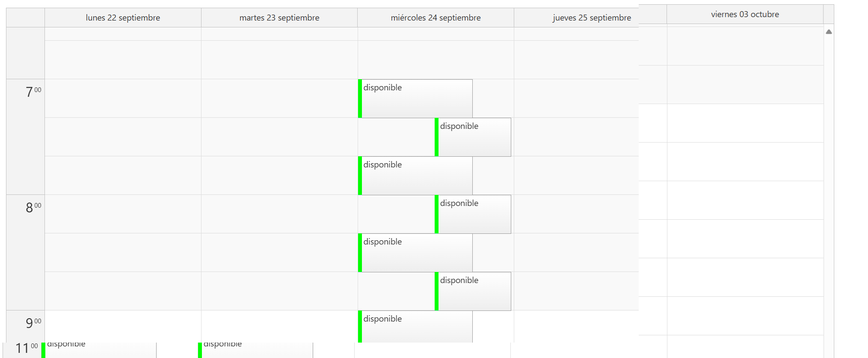
Task: Open Wednesday's 9:00 disponible slot
Action: (416, 327)
